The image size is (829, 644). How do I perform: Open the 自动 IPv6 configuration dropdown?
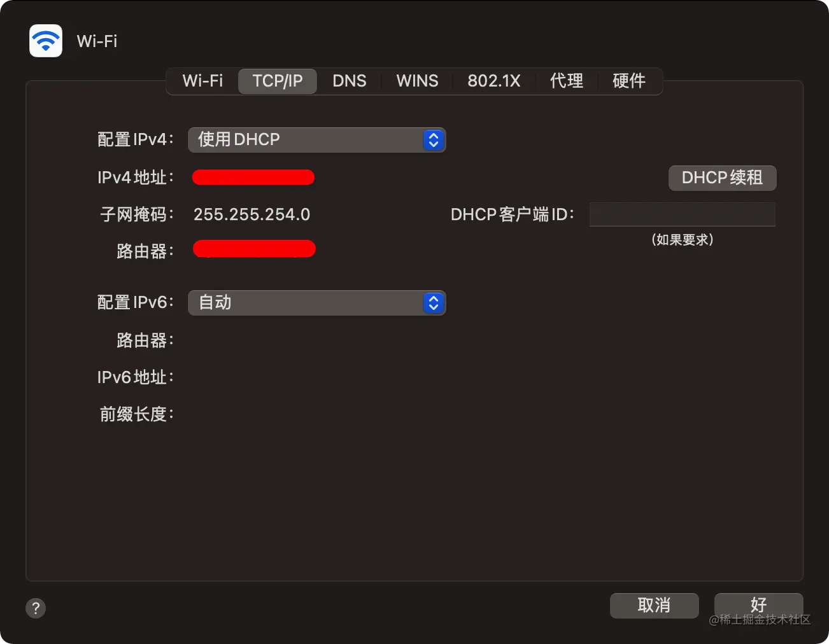317,303
